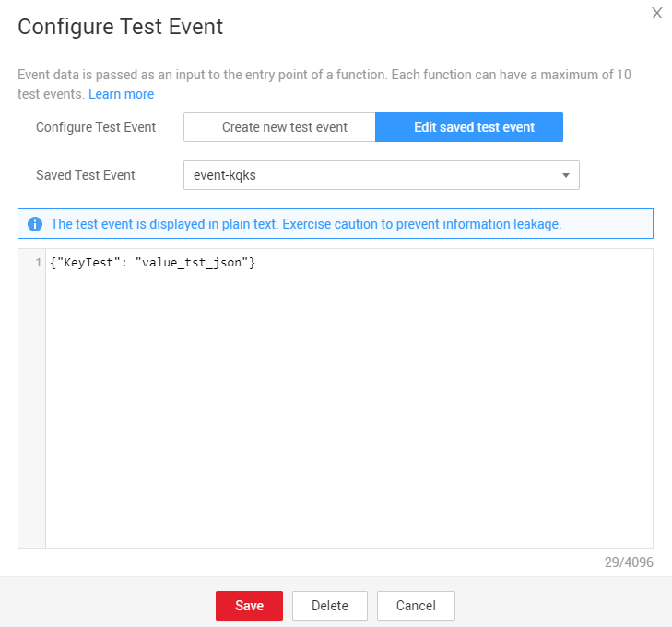
Task: Click the 29/4096 character counter
Action: tap(630, 562)
